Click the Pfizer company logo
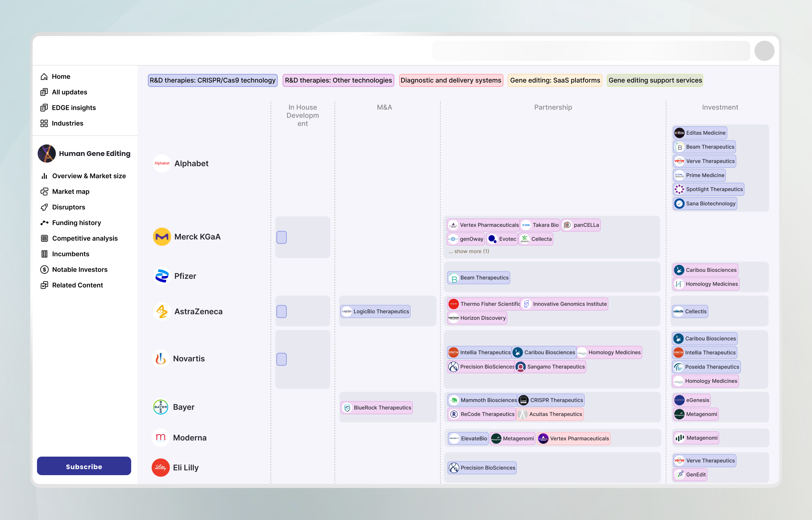812x520 pixels. click(162, 276)
